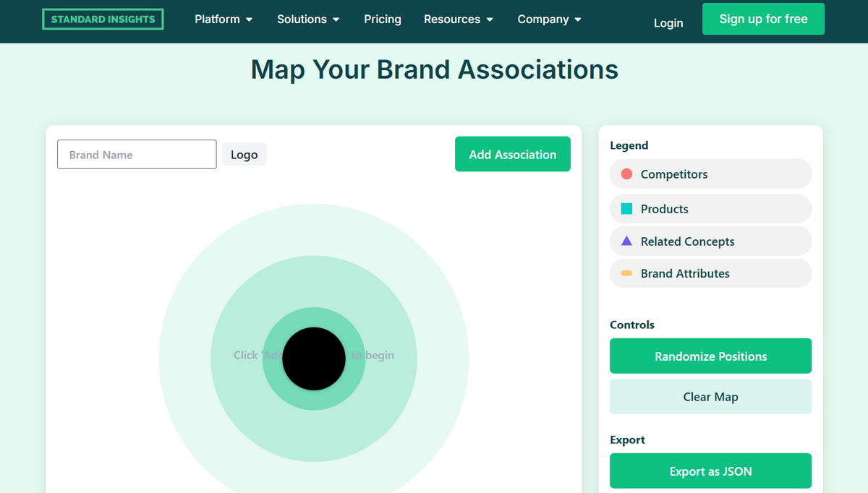Screen dimensions: 868x493
Task: Focus the Brand Name input field
Action: (137, 155)
